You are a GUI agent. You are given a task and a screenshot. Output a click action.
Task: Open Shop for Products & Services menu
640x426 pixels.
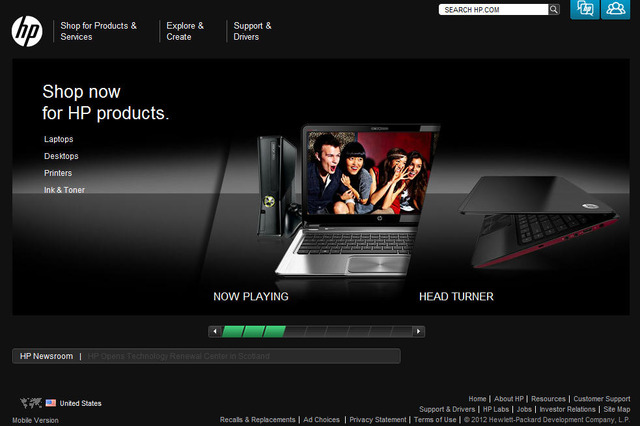pyautogui.click(x=98, y=31)
